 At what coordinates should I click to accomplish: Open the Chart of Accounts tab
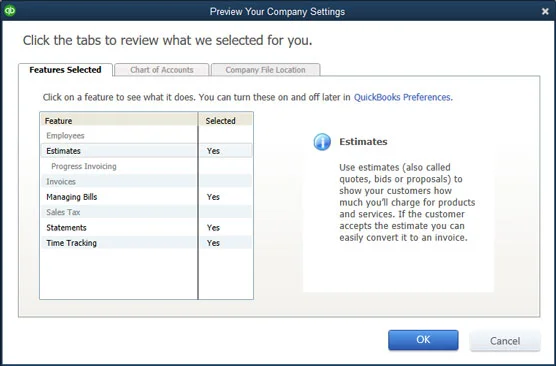point(162,70)
